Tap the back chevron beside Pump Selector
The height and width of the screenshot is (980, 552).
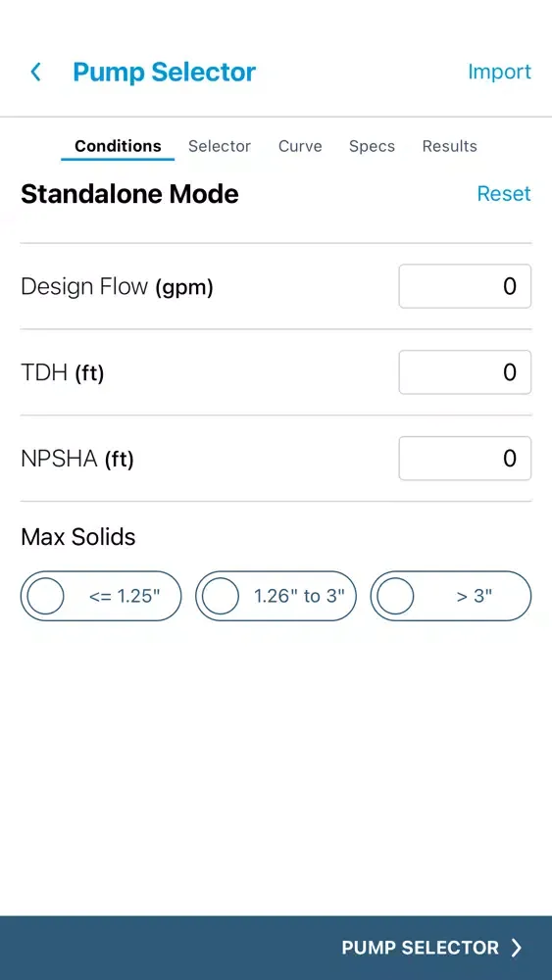pos(35,72)
